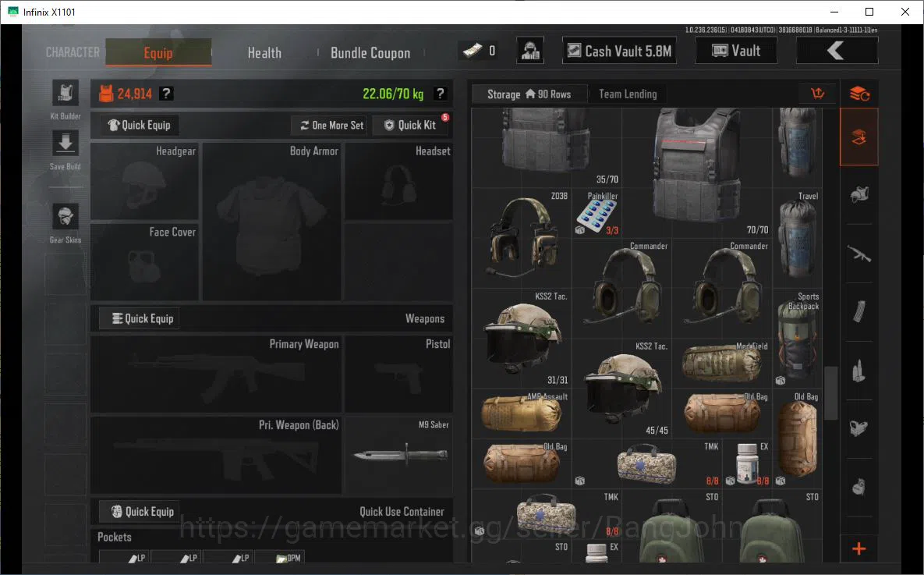Click the CHARACTER label
924x575 pixels.
[73, 52]
